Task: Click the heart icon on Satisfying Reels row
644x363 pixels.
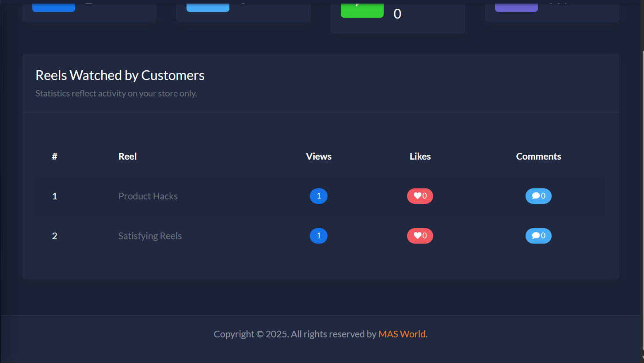Action: click(x=417, y=236)
